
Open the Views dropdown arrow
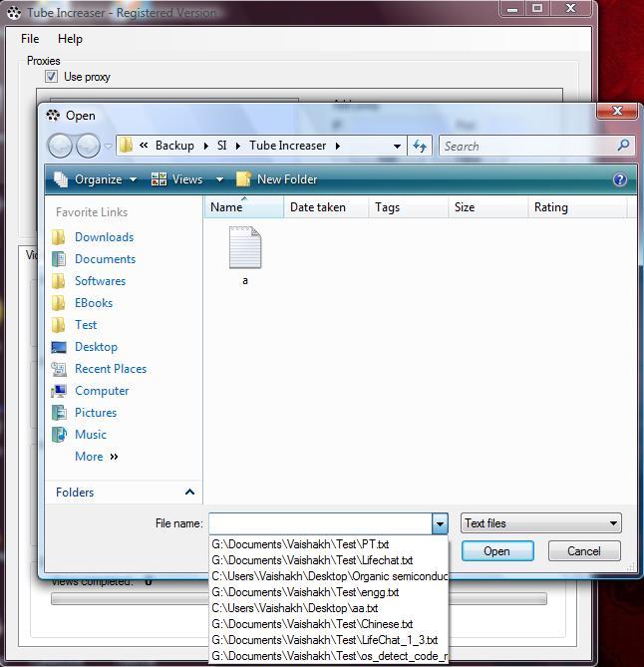click(220, 179)
